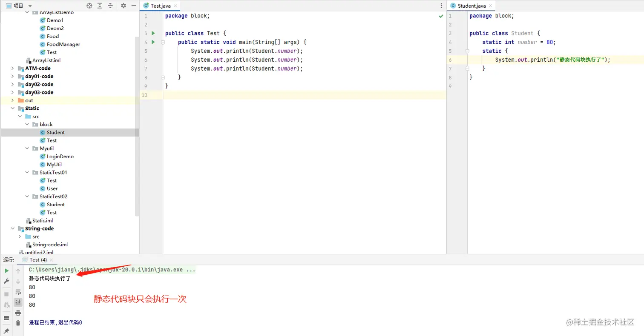
Task: Collapse the StaticTest01 package
Action: point(27,172)
